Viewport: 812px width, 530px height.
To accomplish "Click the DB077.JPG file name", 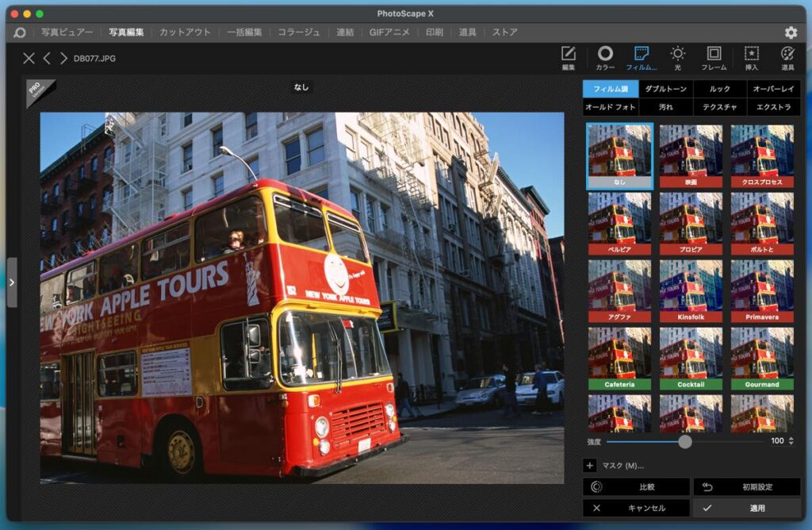I will click(x=94, y=59).
